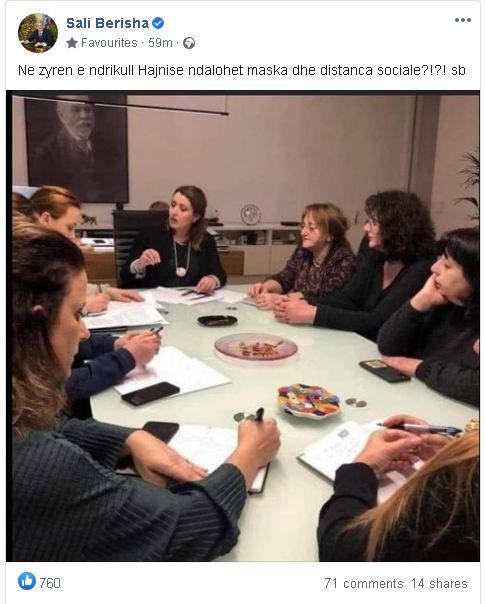
Task: Open the meeting photo in viewer
Action: coord(243,326)
